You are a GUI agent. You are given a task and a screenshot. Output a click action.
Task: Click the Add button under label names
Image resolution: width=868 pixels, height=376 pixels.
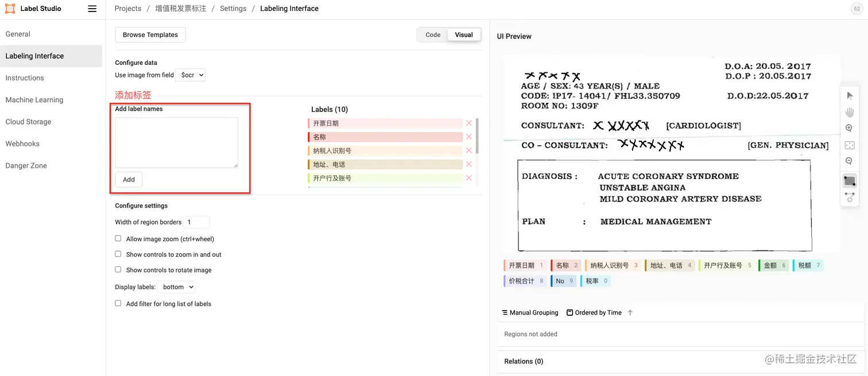[x=129, y=180]
